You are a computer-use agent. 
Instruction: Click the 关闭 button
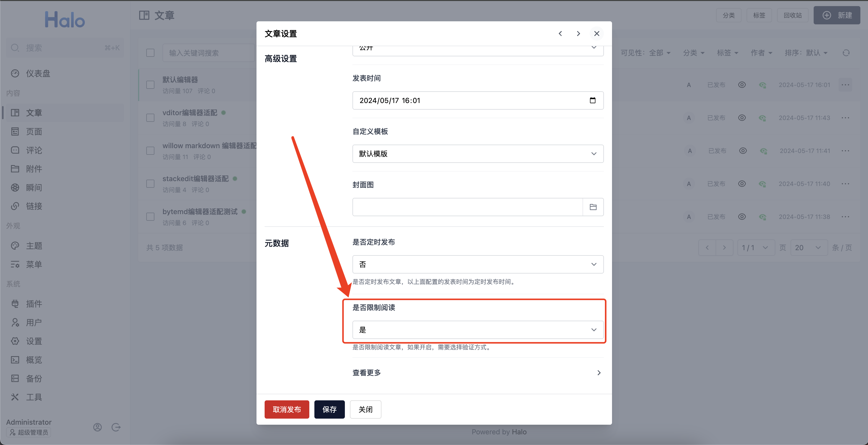[x=365, y=409]
